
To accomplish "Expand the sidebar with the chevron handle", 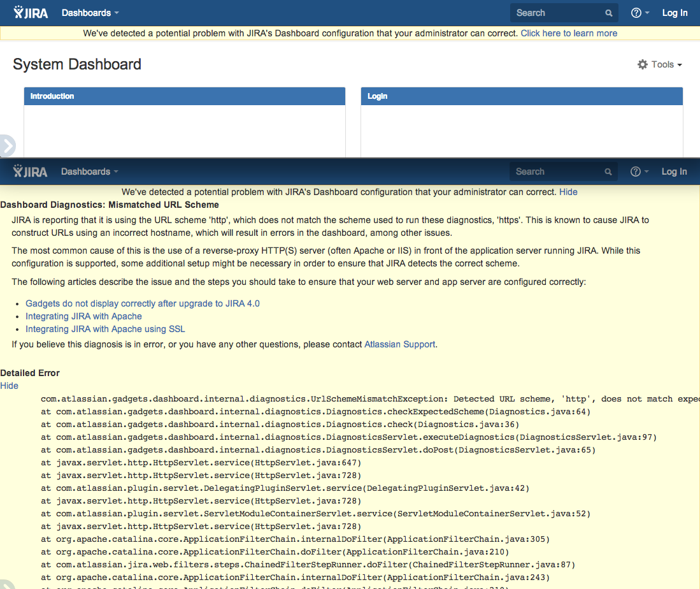I will 8,146.
